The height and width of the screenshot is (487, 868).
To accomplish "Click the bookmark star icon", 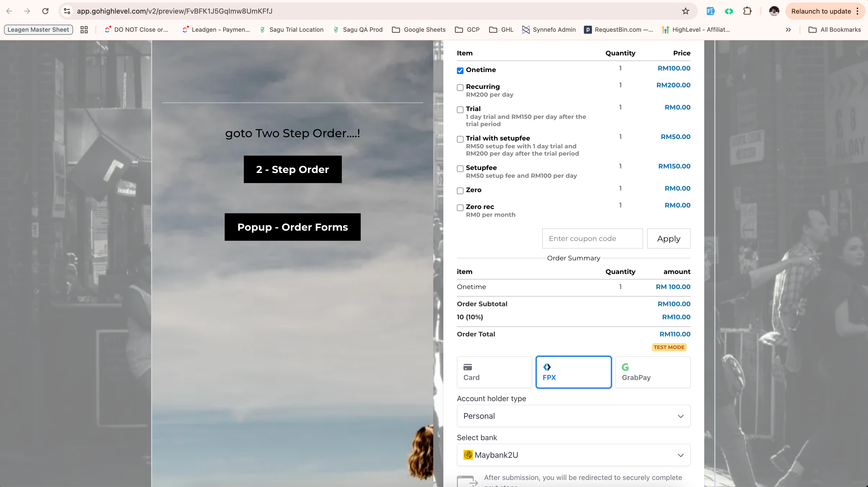I will click(685, 11).
